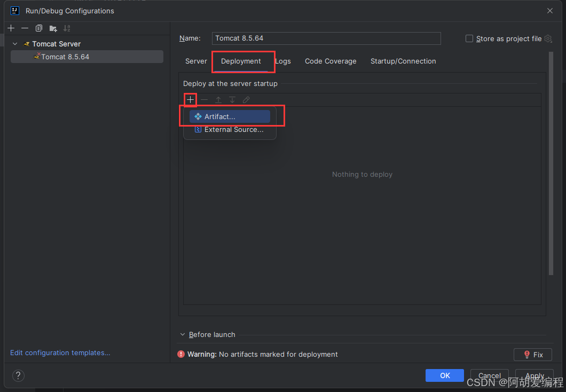Enable Store as project file checkbox

(469, 38)
